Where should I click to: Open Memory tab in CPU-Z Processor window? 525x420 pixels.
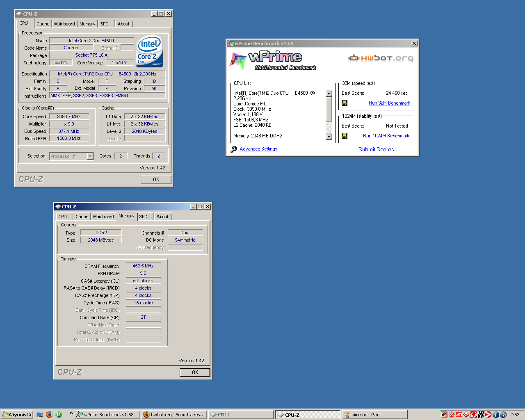pos(87,24)
